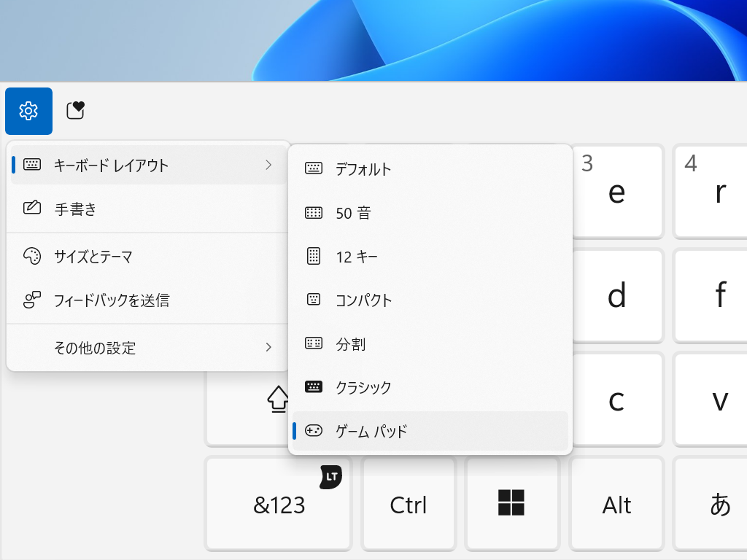The image size is (747, 560).
Task: Click the &123 symbols key
Action: click(x=278, y=503)
